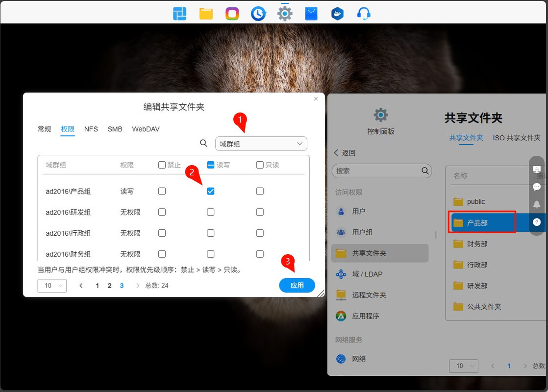Select 共享文件夹 in Control Panel sidebar
Viewport: 548px width, 392px height.
[380, 253]
